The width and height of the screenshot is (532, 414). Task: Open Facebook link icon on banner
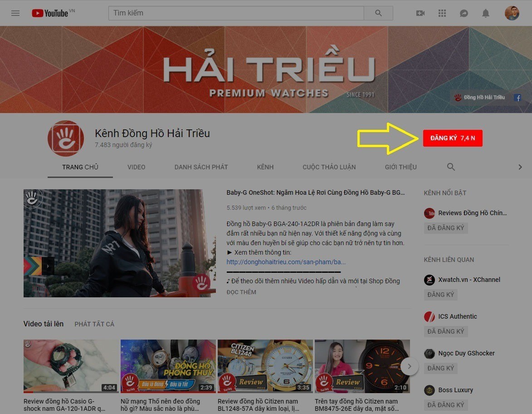pyautogui.click(x=517, y=98)
